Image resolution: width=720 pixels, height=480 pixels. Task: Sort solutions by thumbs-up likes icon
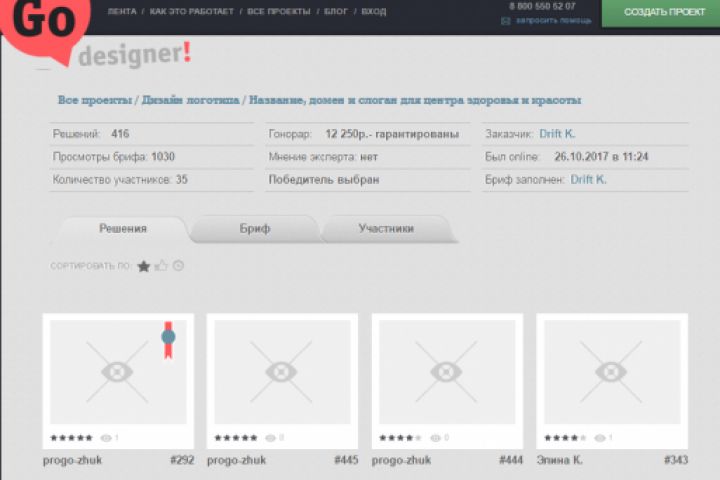[161, 265]
